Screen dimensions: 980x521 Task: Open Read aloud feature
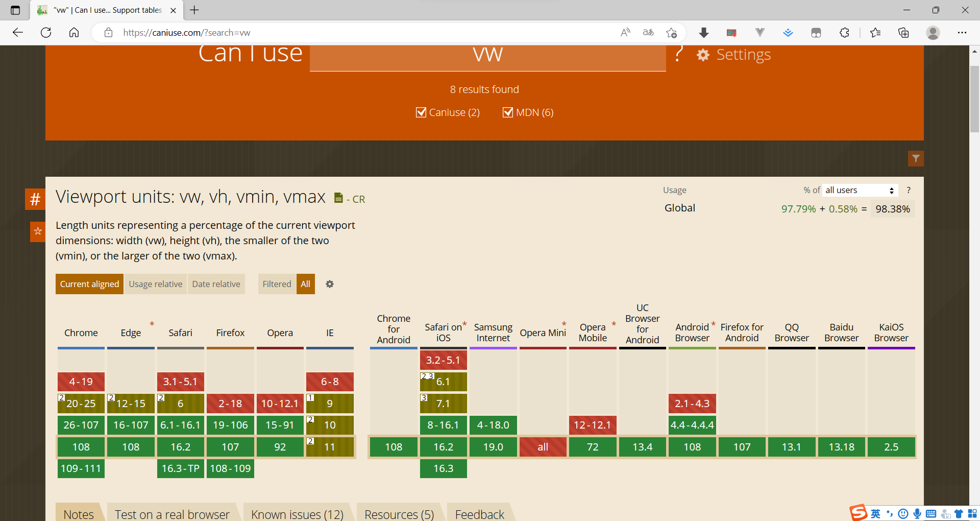pyautogui.click(x=625, y=33)
